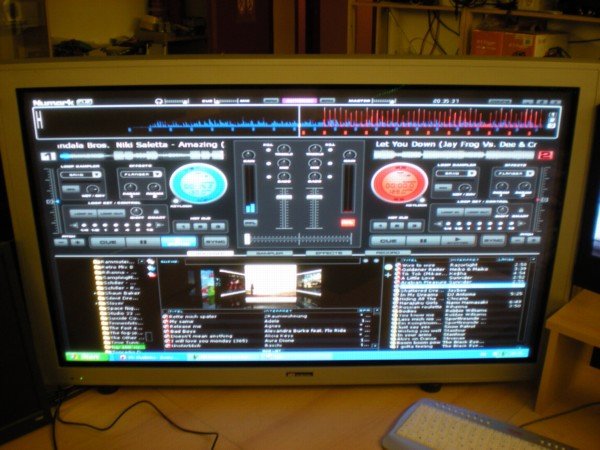The image size is (600, 450).
Task: Open the left deck Loop Sampler dropdown
Action: coord(81,174)
